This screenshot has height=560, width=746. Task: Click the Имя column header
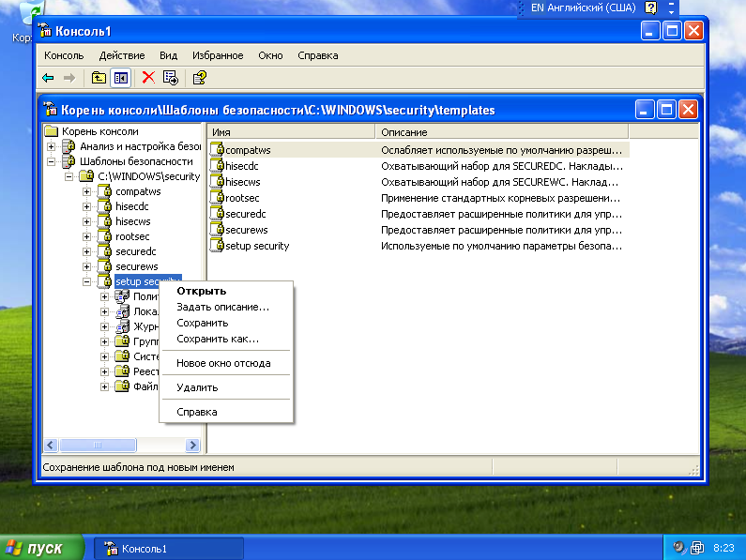(292, 132)
